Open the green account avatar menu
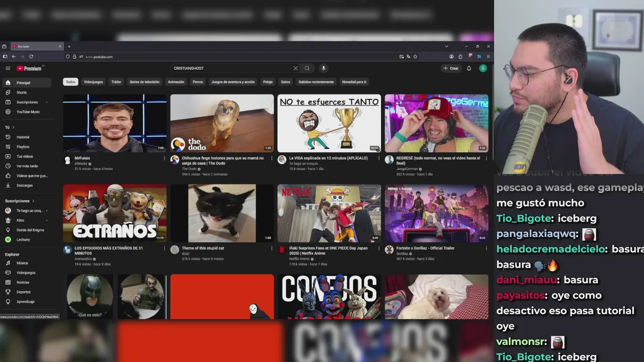Image resolution: width=644 pixels, height=362 pixels. [x=483, y=68]
